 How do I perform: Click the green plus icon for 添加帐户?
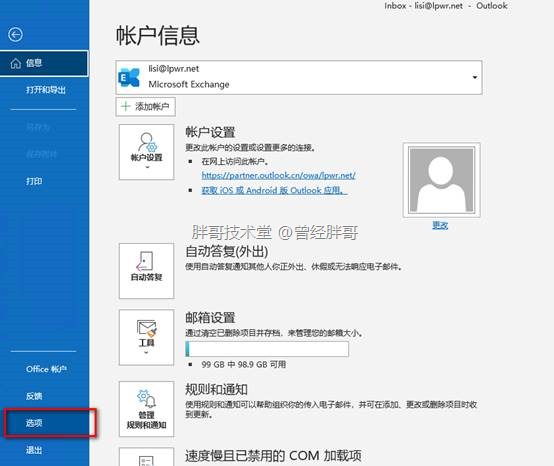pos(125,106)
